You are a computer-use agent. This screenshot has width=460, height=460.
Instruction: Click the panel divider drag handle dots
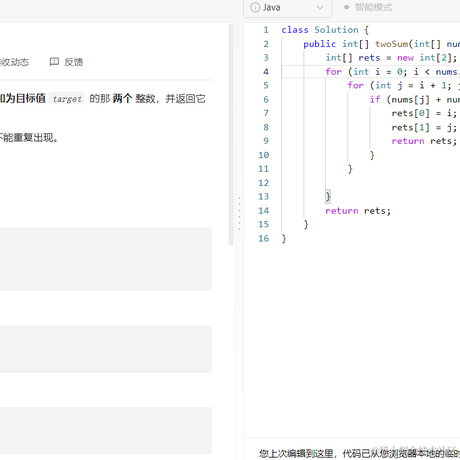pos(239,213)
